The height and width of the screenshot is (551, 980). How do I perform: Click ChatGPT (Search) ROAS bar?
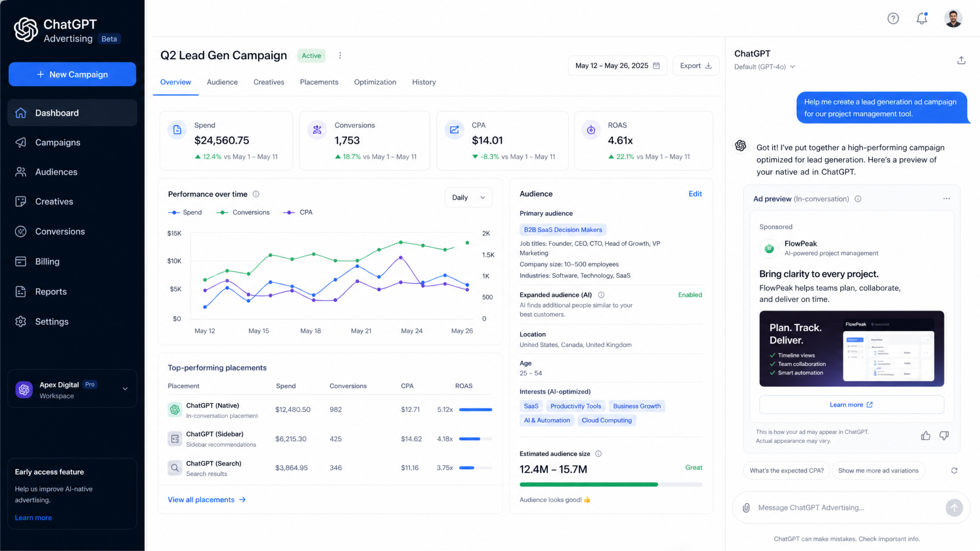click(x=475, y=468)
